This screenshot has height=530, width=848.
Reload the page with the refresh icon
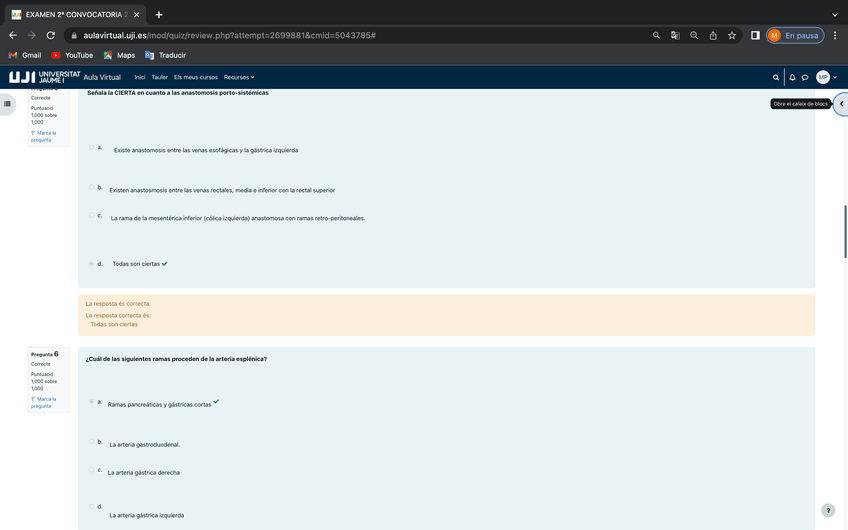[51, 35]
